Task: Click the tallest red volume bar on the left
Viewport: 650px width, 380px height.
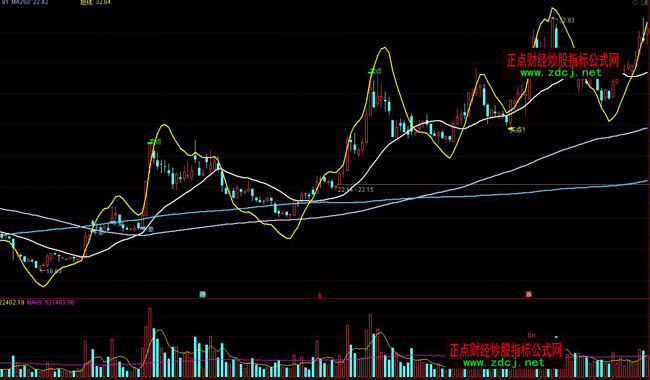Action: pyautogui.click(x=150, y=342)
